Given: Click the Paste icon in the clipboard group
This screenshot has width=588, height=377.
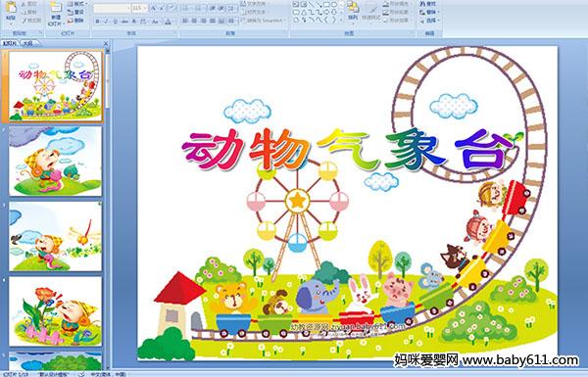Looking at the screenshot, I should tap(11, 11).
